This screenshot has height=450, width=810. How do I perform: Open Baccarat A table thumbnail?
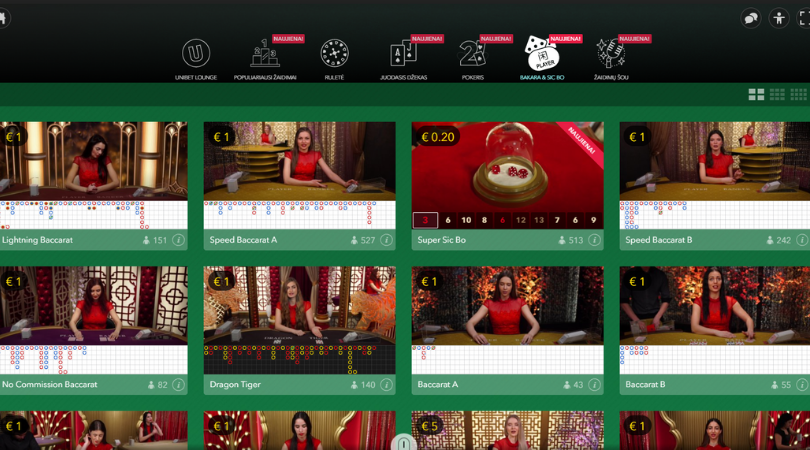[507, 306]
